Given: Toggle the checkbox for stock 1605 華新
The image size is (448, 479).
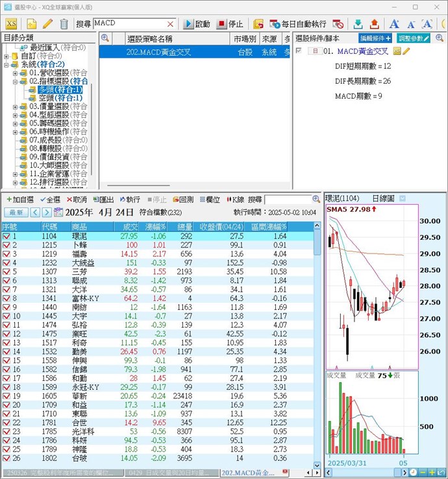Looking at the screenshot, I should pos(6,395).
